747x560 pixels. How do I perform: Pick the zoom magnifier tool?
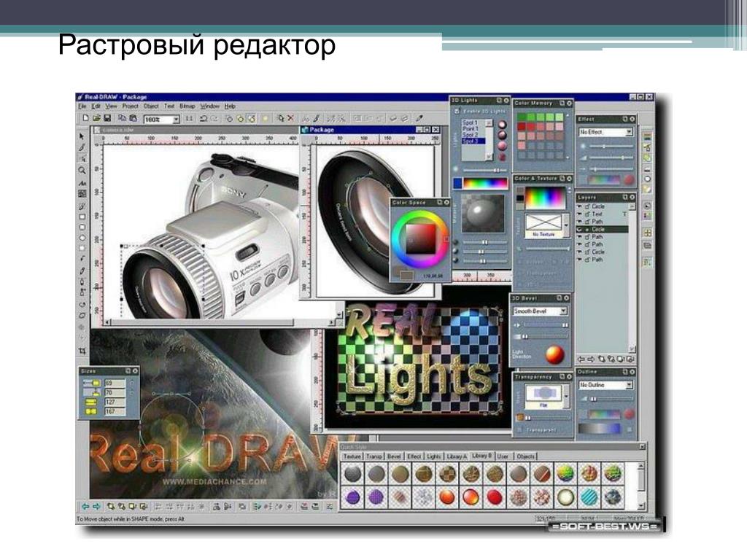(x=82, y=171)
